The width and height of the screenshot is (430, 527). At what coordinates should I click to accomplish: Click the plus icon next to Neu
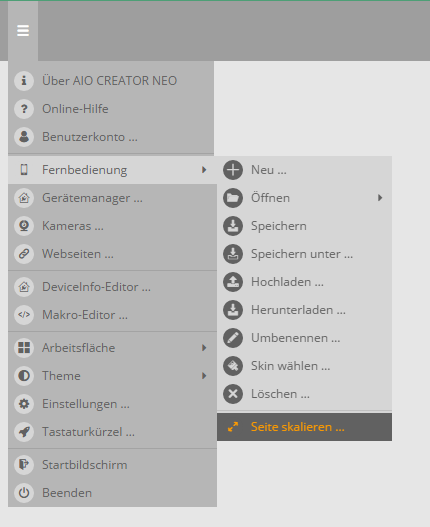(x=233, y=170)
